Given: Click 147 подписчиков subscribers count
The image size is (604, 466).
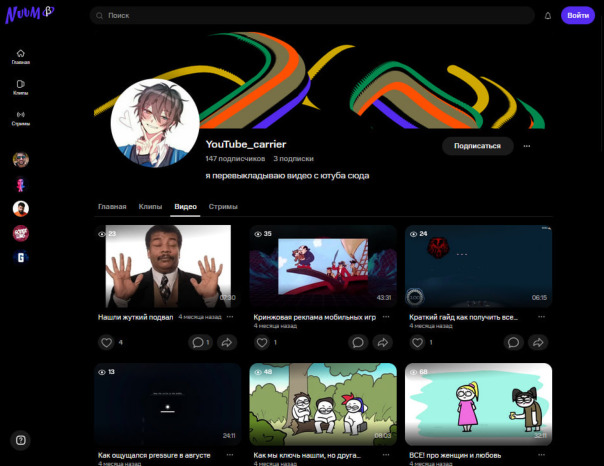Looking at the screenshot, I should (235, 159).
